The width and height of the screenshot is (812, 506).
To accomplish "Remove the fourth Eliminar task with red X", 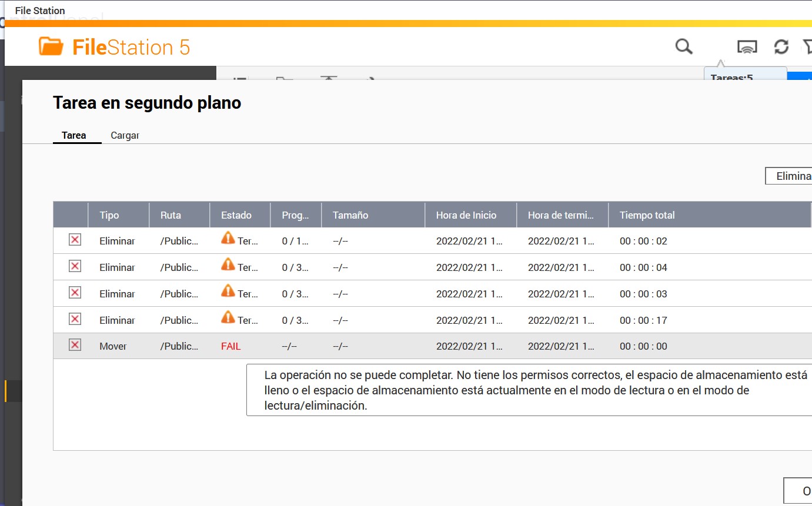I will (x=75, y=319).
